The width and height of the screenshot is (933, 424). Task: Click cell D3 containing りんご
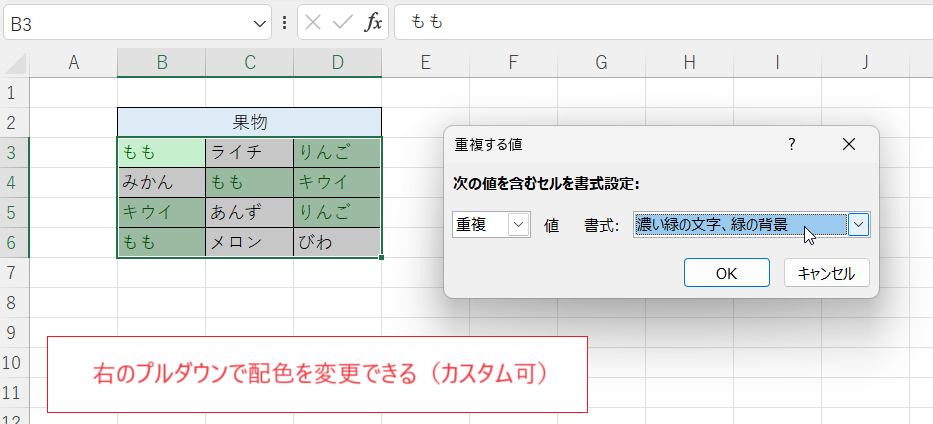[x=337, y=153]
